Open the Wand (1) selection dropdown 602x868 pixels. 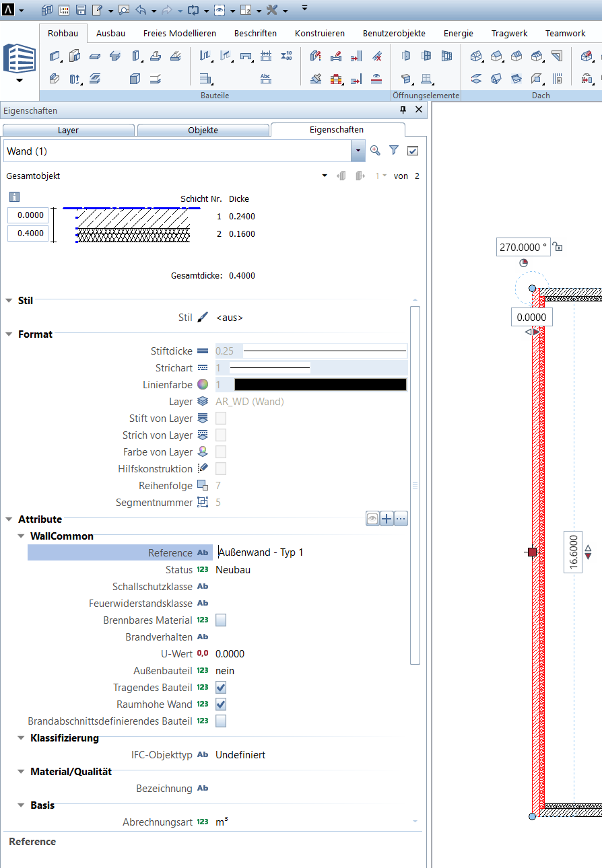coord(358,151)
